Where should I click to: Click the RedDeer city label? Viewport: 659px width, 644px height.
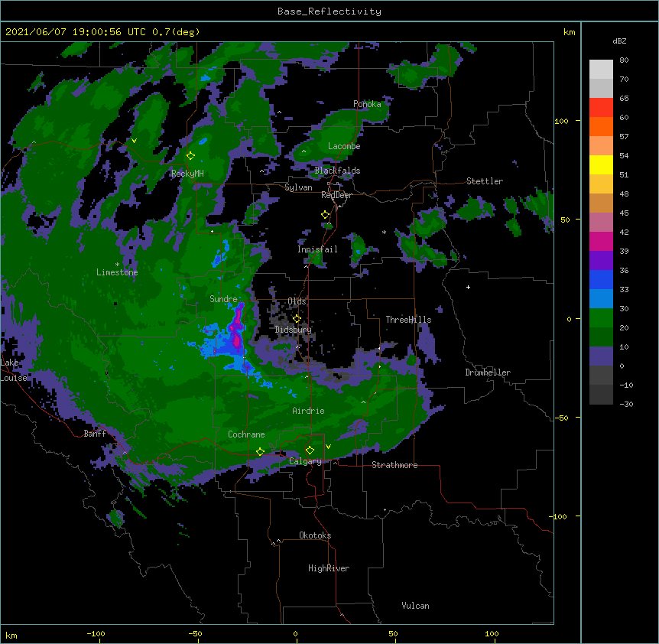click(336, 195)
